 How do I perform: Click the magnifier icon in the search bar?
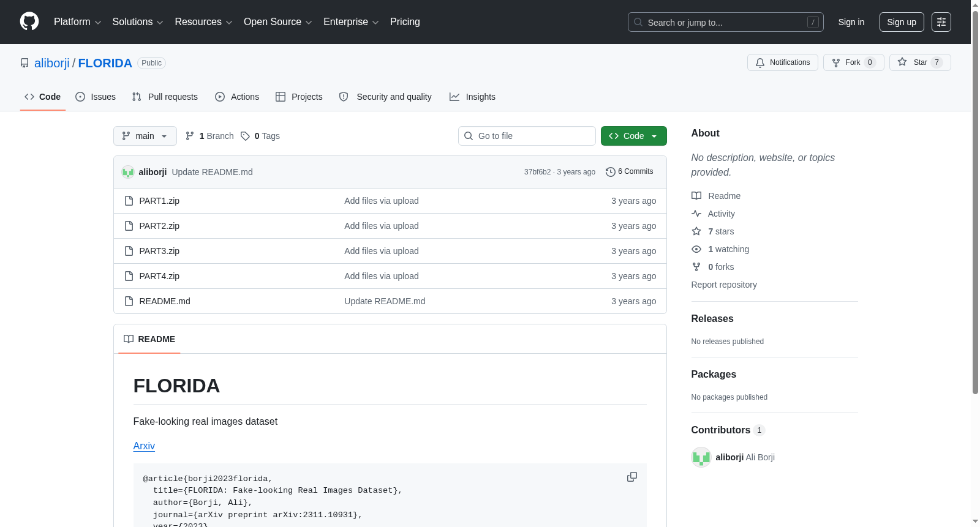click(638, 22)
